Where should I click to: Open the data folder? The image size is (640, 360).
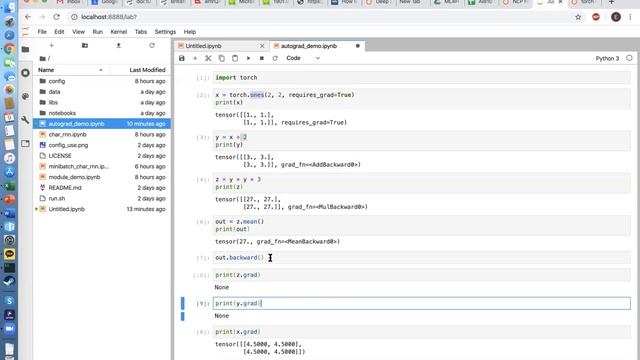tap(102, 91)
